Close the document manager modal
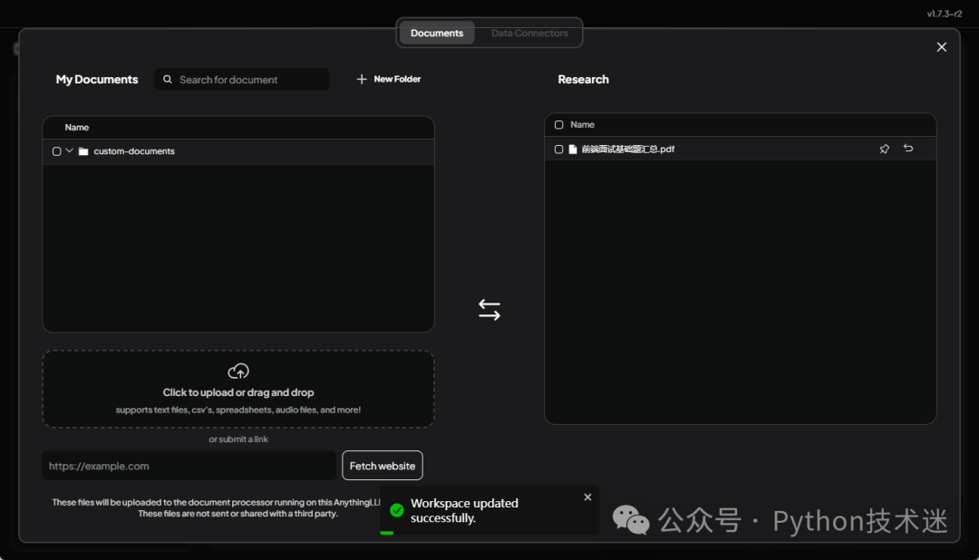This screenshot has height=560, width=979. click(942, 47)
